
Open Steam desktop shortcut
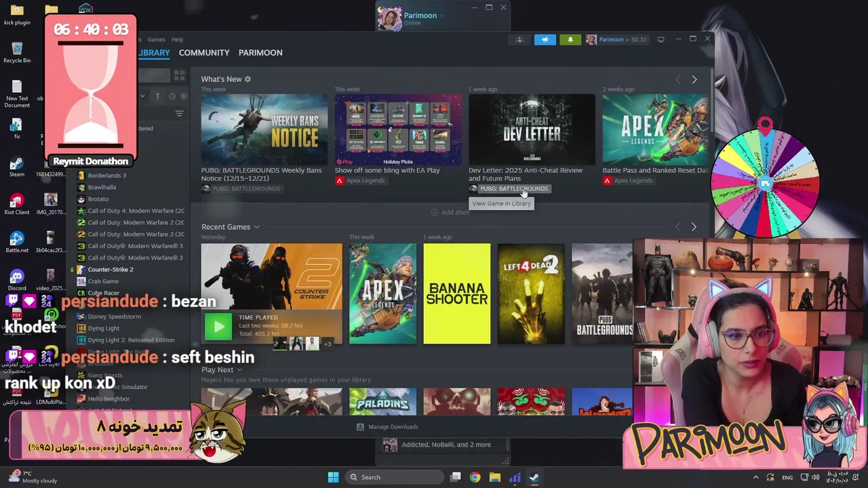tap(17, 167)
